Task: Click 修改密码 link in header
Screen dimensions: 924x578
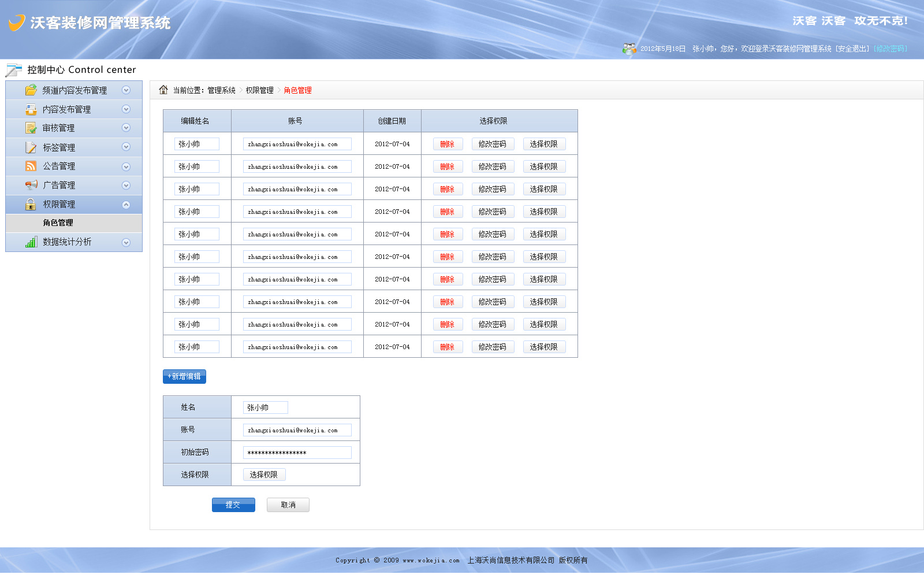Action: (x=890, y=49)
